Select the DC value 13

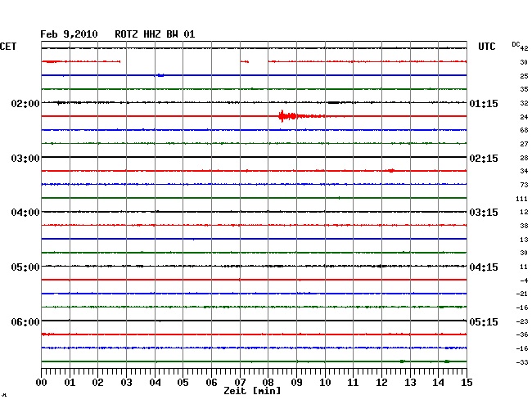point(524,240)
